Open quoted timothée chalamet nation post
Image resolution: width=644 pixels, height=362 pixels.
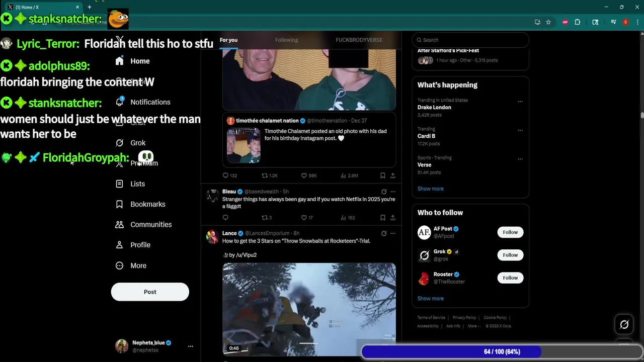(309, 140)
